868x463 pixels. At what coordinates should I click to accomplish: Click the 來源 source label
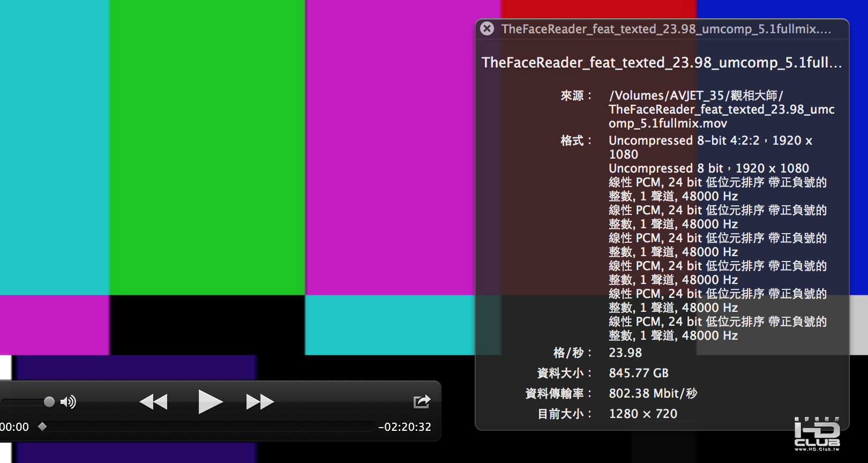coord(576,96)
